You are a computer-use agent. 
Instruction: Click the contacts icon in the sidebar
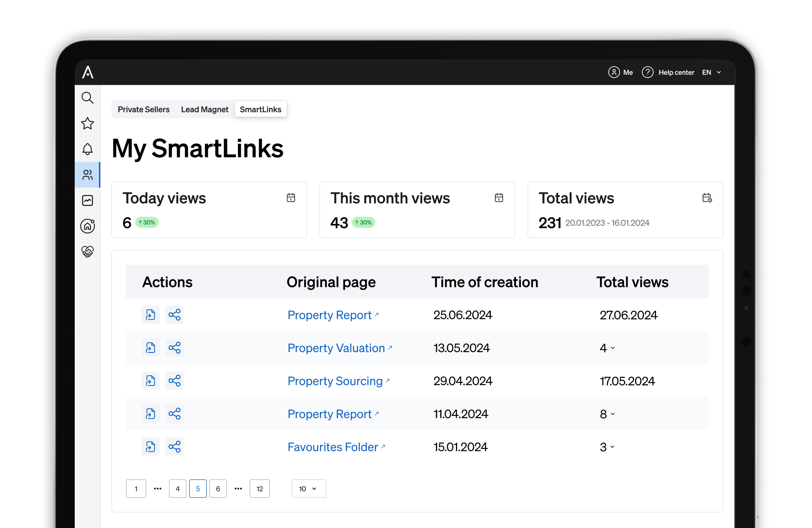pos(87,175)
